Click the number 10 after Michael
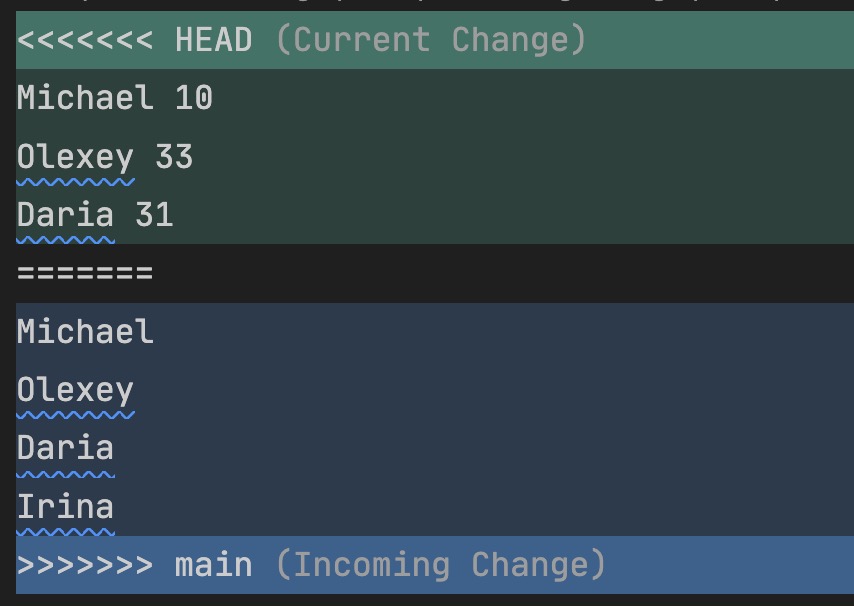This screenshot has width=854, height=606. 194,98
